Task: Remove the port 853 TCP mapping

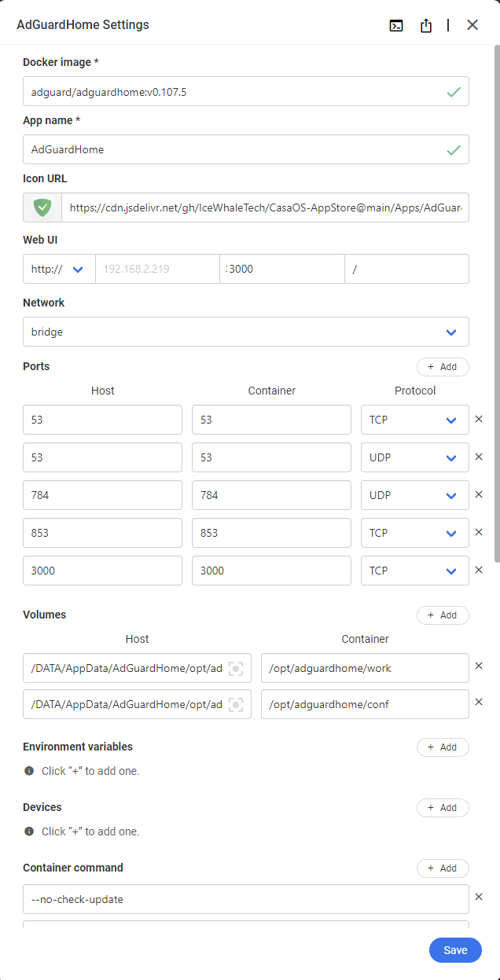Action: click(x=479, y=532)
